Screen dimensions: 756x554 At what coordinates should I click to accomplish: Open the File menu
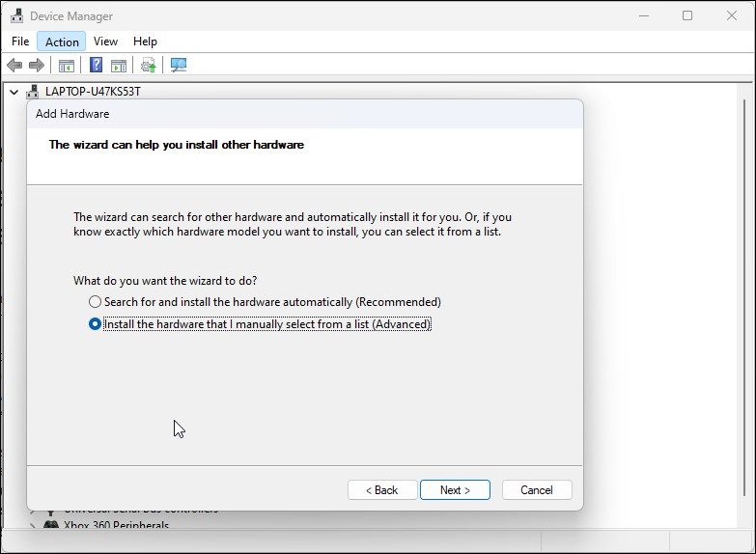coord(20,42)
